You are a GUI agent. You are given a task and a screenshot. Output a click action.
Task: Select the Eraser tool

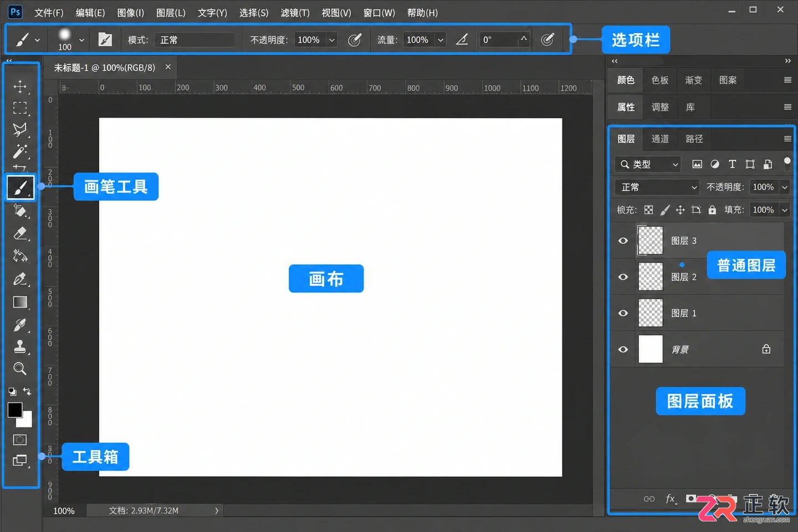pyautogui.click(x=20, y=233)
